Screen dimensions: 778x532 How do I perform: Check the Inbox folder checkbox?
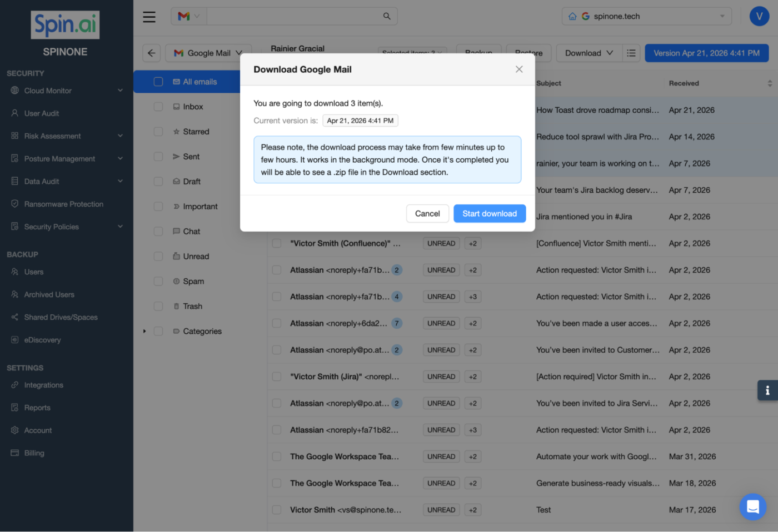[x=158, y=107]
